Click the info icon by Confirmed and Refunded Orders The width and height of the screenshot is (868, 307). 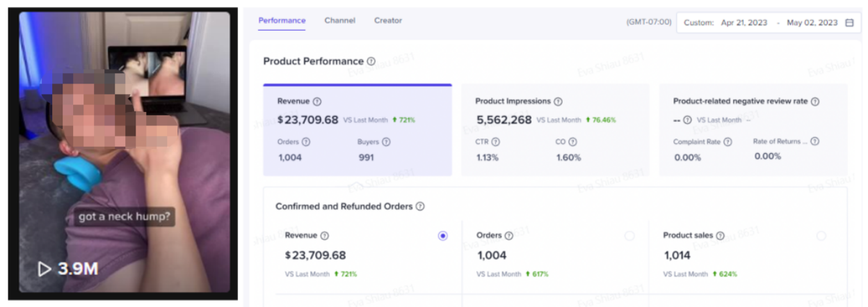click(x=420, y=207)
